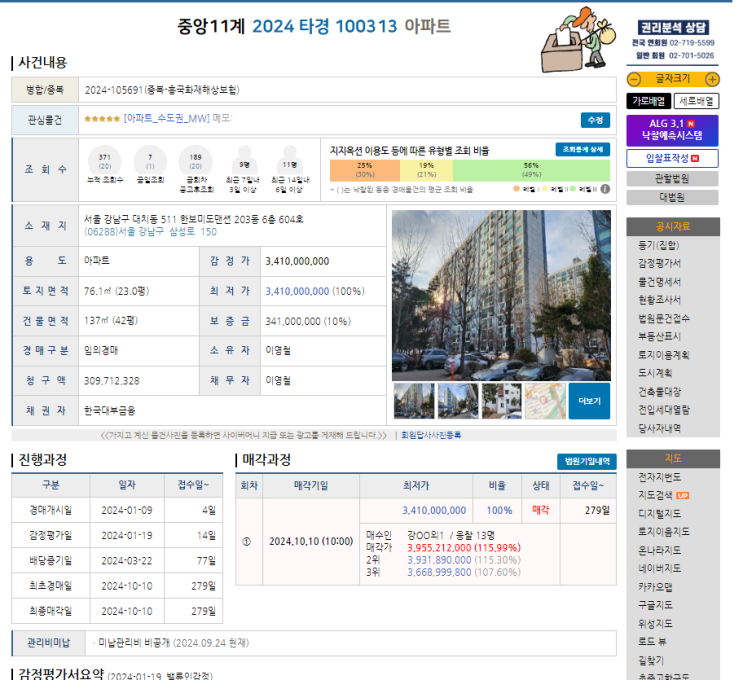The height and width of the screenshot is (680, 743).
Task: Select 세로배열 layout toggle
Action: point(696,101)
